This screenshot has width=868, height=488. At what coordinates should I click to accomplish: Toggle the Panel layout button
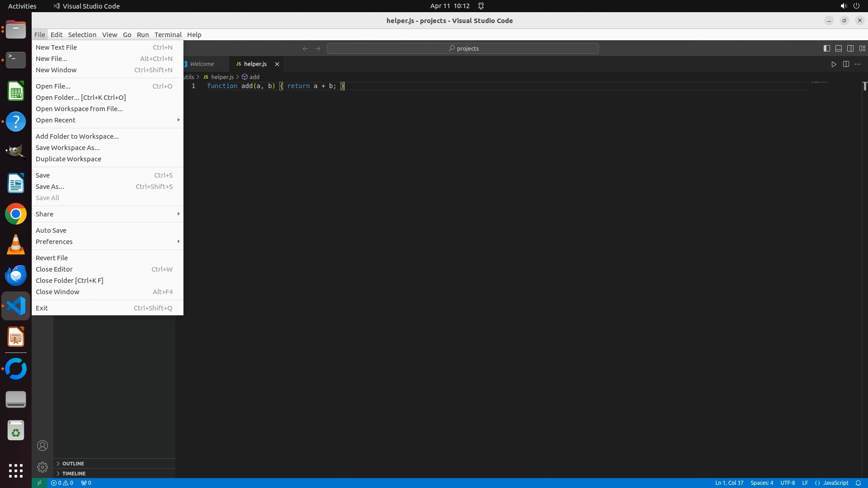coord(838,48)
